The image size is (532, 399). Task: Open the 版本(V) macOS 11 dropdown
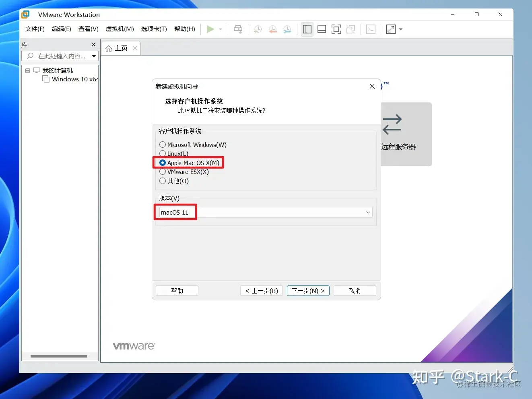pyautogui.click(x=266, y=212)
